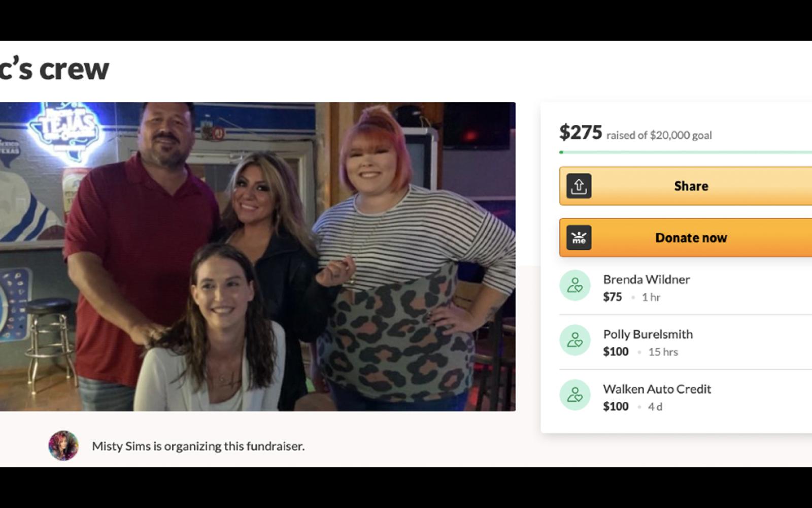Screen dimensions: 812x508
Task: Click the green fundraising progress bar
Action: click(686, 152)
